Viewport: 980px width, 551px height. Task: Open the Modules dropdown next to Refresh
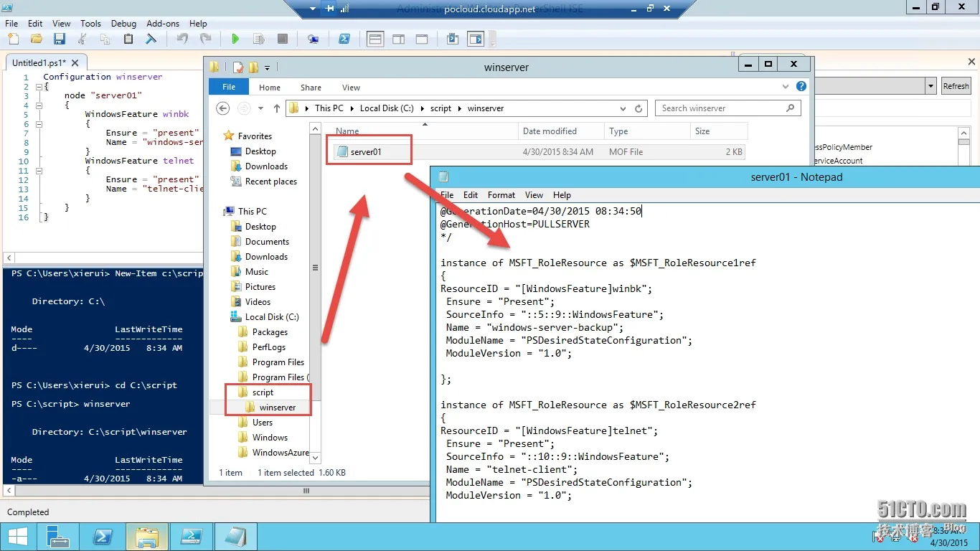tap(930, 86)
